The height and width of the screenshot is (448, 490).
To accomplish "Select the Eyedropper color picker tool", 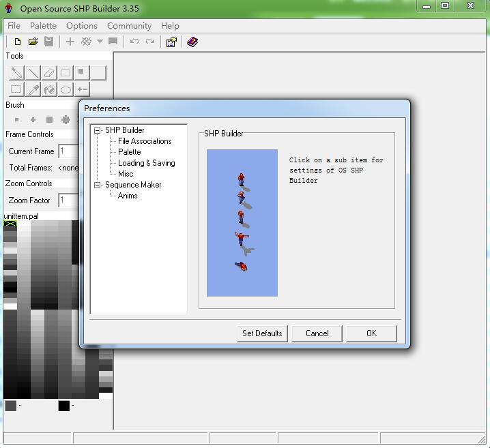I will pyautogui.click(x=33, y=90).
